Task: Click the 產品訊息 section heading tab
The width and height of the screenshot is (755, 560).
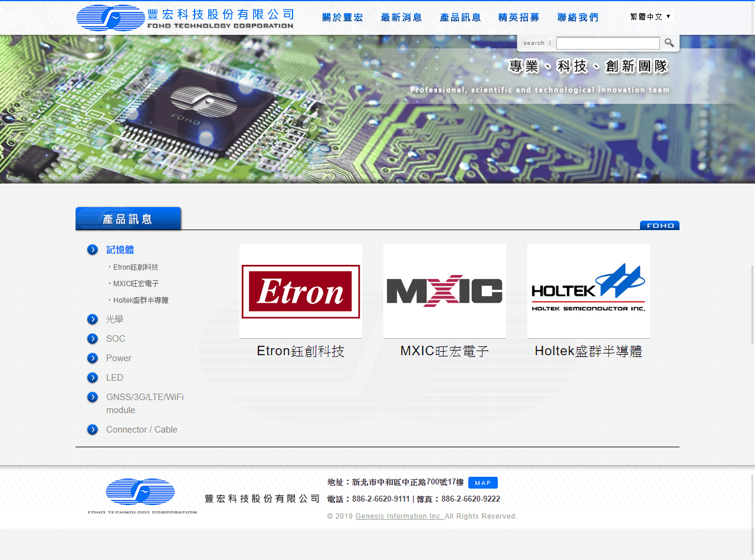Action: tap(128, 218)
